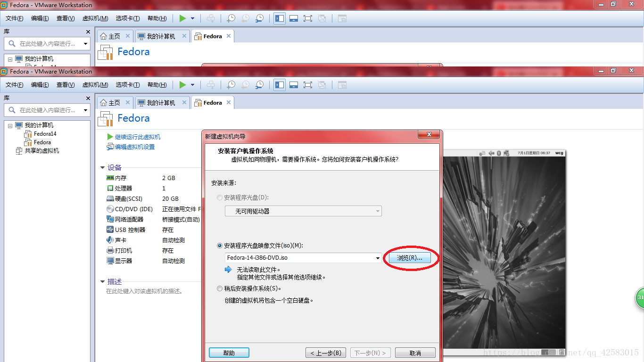Image resolution: width=644 pixels, height=362 pixels.
Task: Click green power-on play icon in front window toolbar
Action: [x=183, y=85]
